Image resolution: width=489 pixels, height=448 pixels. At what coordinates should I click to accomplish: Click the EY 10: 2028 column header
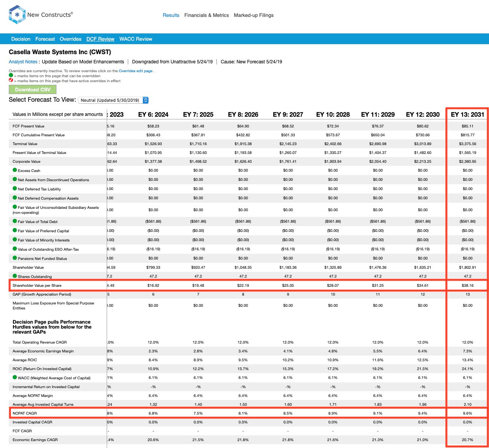(333, 114)
